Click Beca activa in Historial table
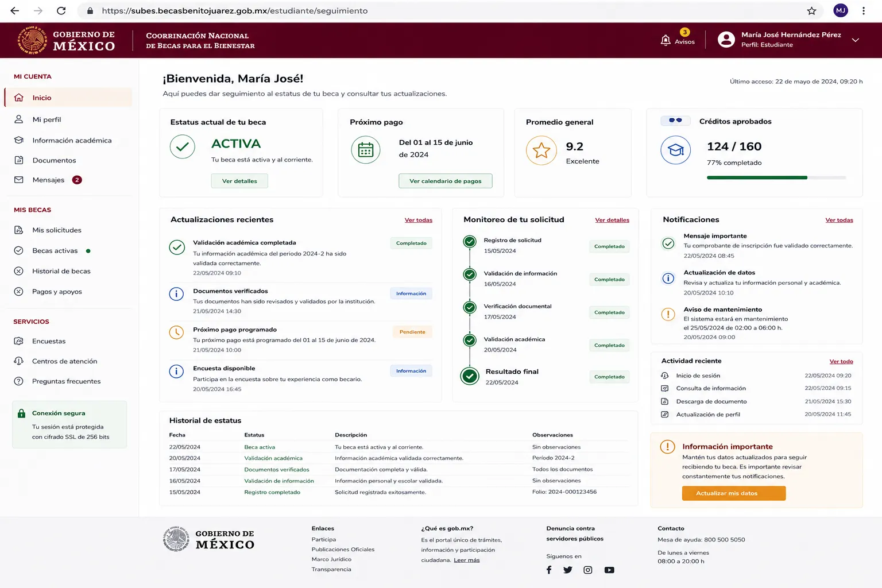882x588 pixels. coord(260,447)
